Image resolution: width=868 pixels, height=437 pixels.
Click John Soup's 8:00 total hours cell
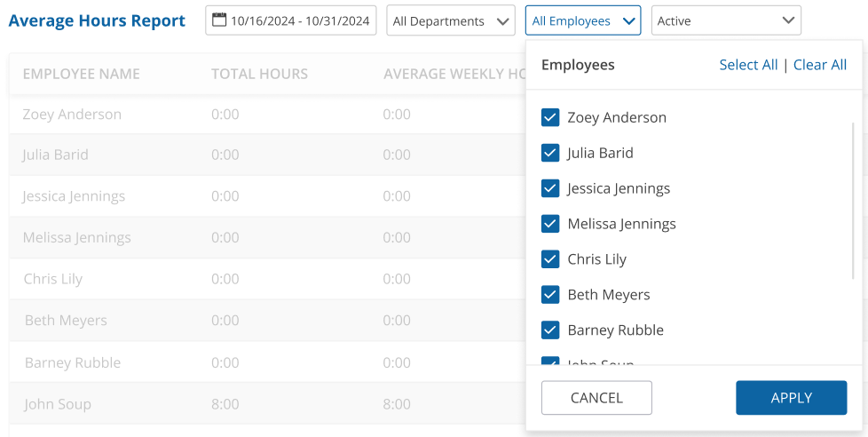tap(225, 404)
